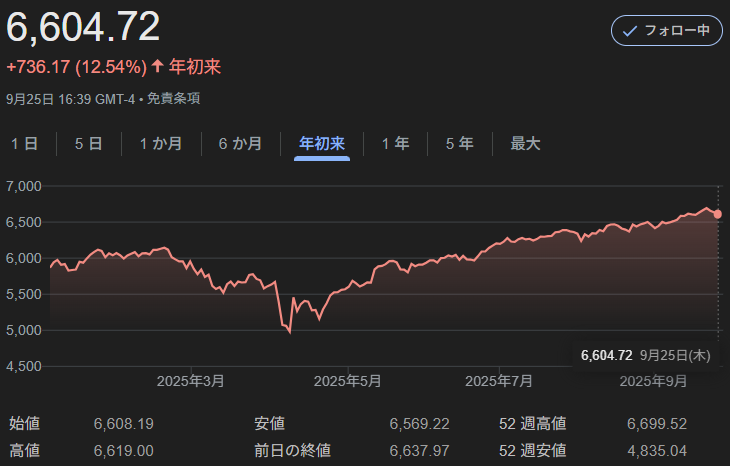Switch chart to 1か月 range
The height and width of the screenshot is (466, 730).
[x=160, y=144]
